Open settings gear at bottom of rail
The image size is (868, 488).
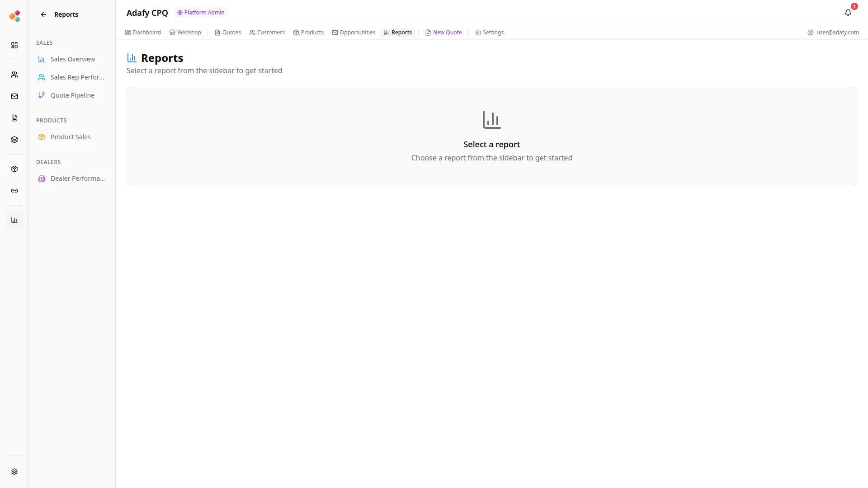point(14,472)
